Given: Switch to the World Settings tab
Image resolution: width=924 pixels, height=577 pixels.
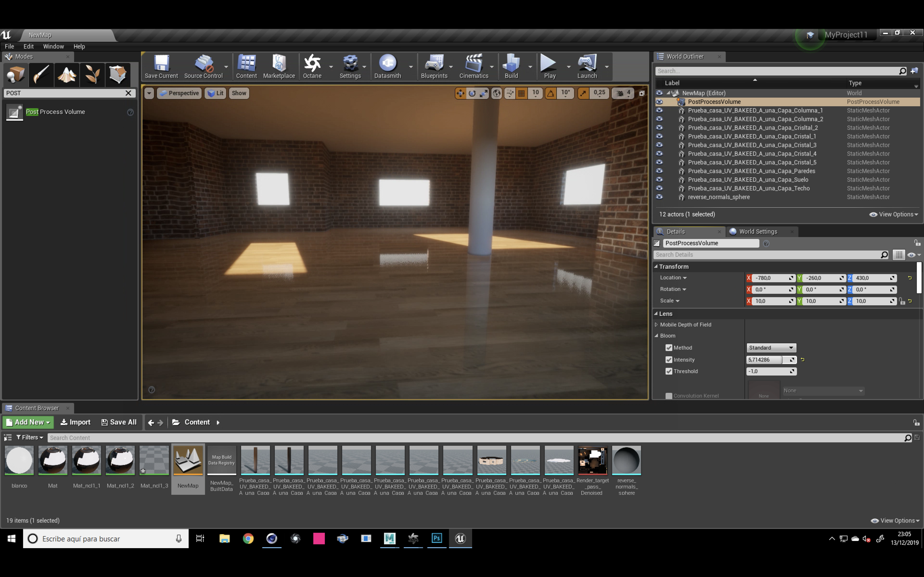Looking at the screenshot, I should 757,232.
